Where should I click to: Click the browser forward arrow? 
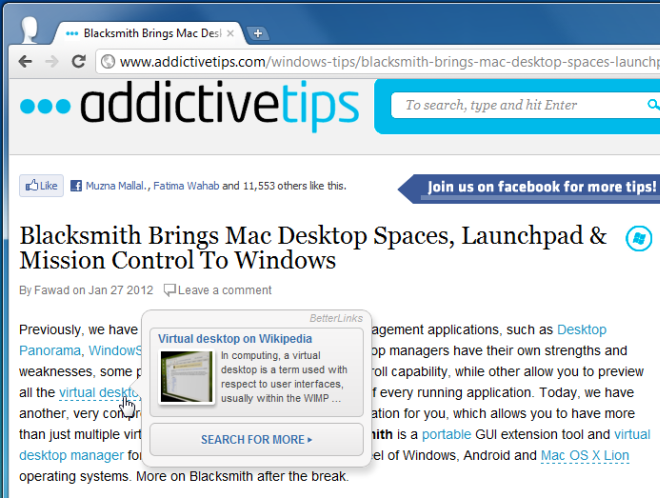[x=52, y=62]
